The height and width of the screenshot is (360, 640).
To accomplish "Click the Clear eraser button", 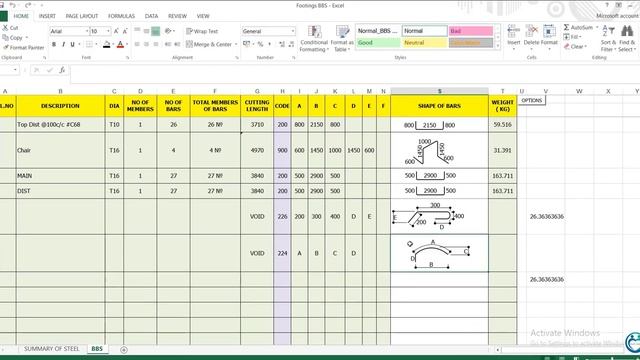I will coord(575,47).
